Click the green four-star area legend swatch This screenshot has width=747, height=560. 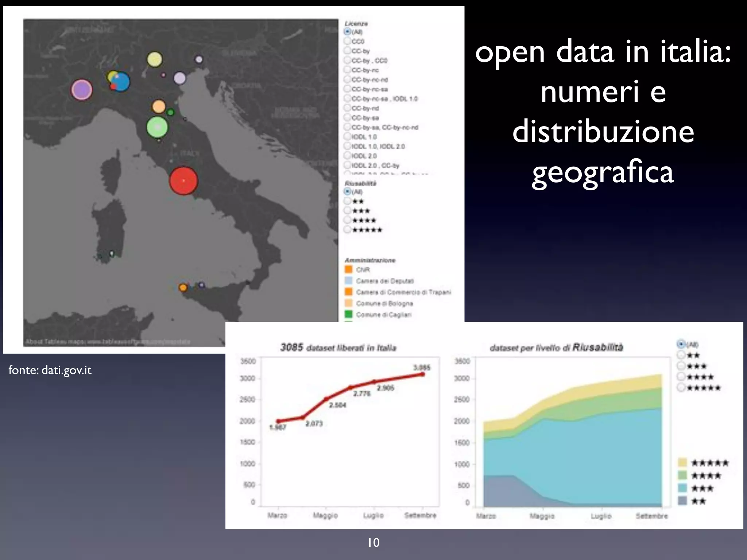click(682, 475)
